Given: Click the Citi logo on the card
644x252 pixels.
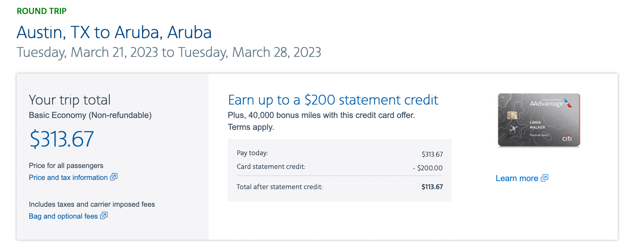Looking at the screenshot, I should [567, 139].
